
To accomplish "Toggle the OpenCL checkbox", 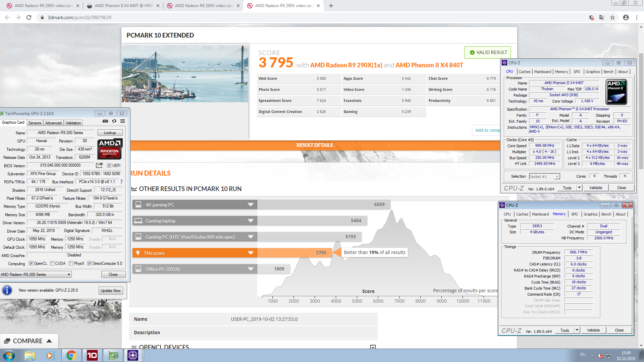I will pyautogui.click(x=31, y=263).
